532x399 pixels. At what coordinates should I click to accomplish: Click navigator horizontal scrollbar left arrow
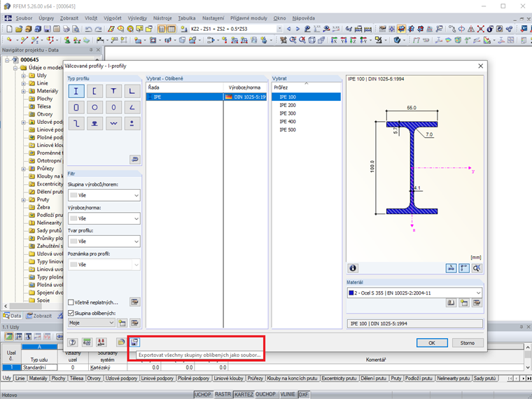[x=6, y=306]
